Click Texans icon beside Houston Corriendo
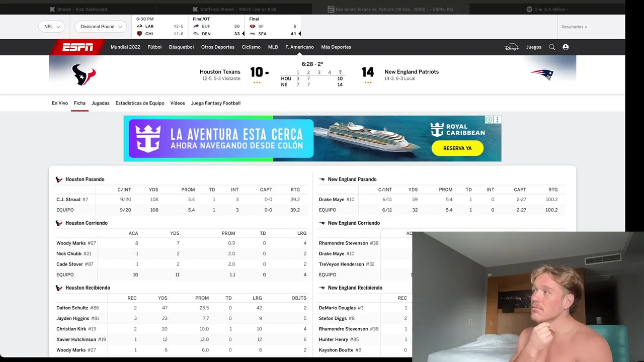 [x=59, y=223]
